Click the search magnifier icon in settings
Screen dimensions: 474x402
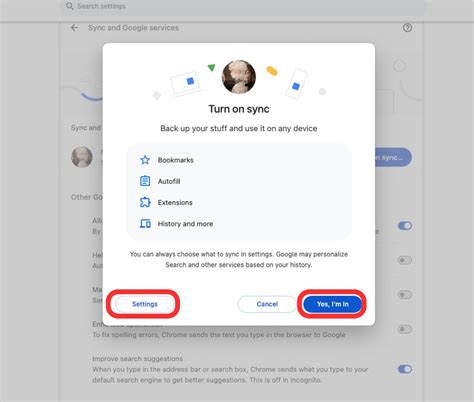click(x=69, y=6)
